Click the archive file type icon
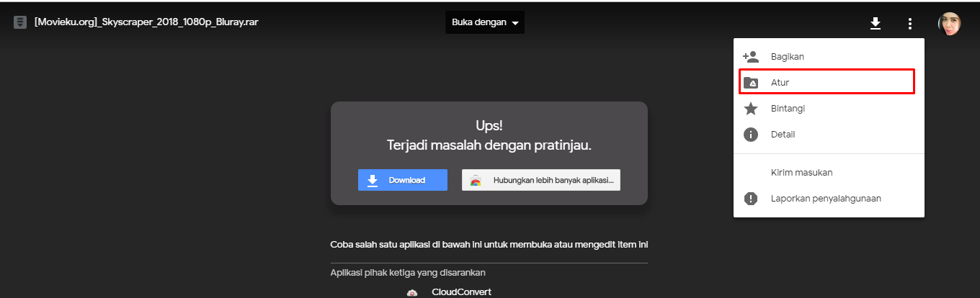 point(20,22)
